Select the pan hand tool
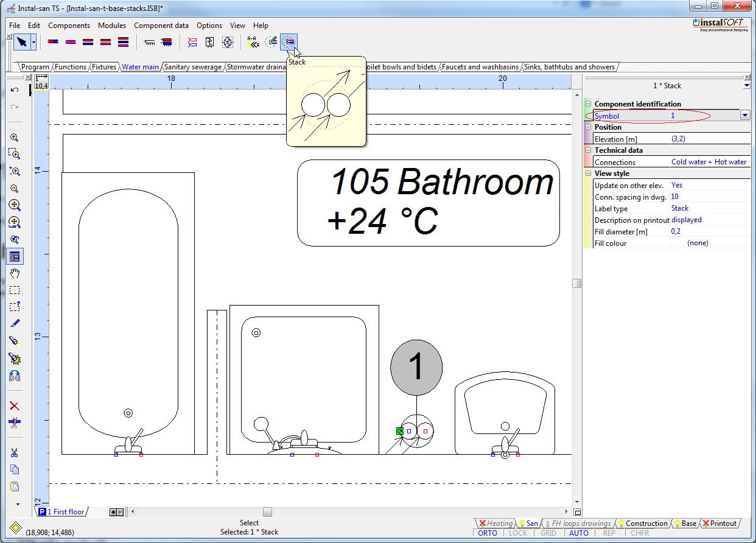The height and width of the screenshot is (543, 756). [15, 273]
